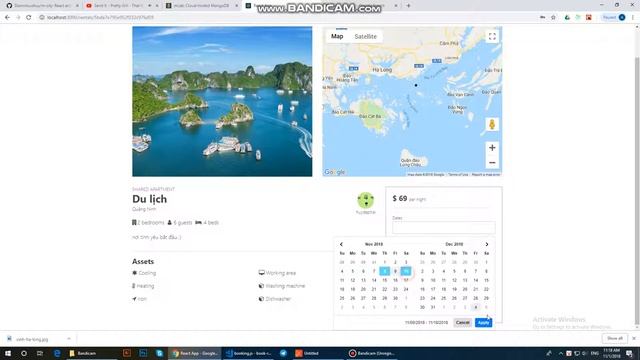Click Show all downloads button
640x360 pixels.
(x=615, y=338)
